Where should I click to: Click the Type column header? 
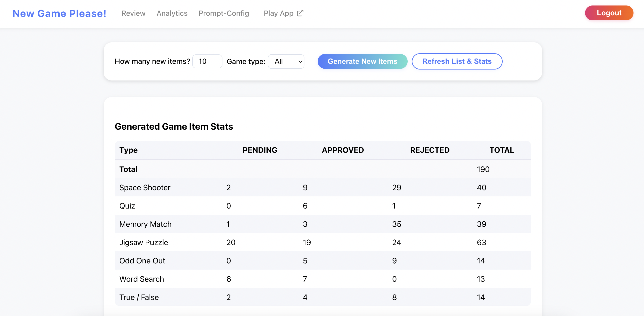[129, 150]
